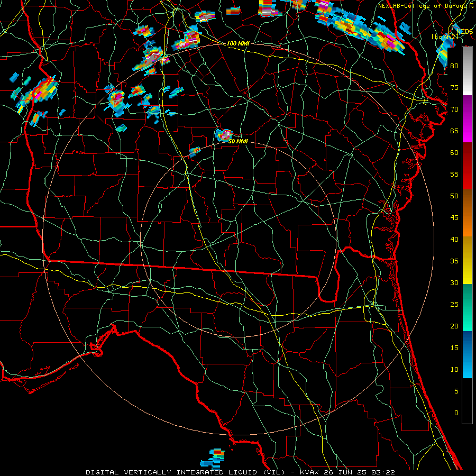Pick the orange-brown segment of the color scale

coord(467,213)
